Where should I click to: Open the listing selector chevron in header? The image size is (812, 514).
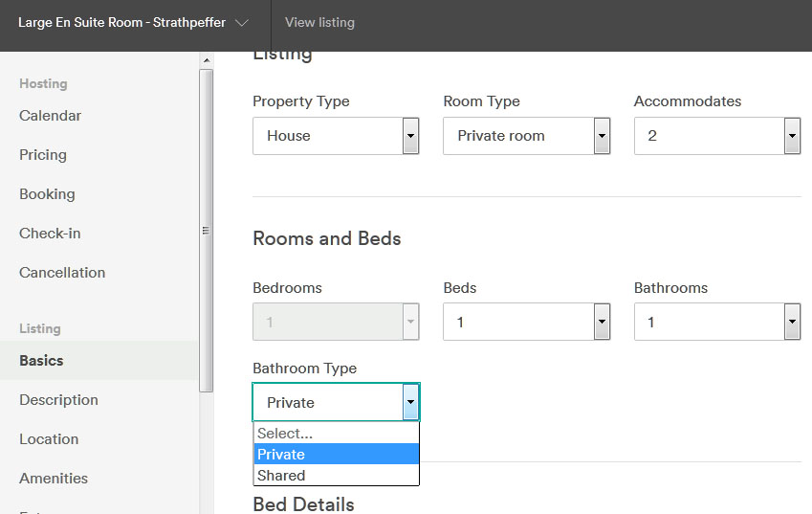point(241,23)
